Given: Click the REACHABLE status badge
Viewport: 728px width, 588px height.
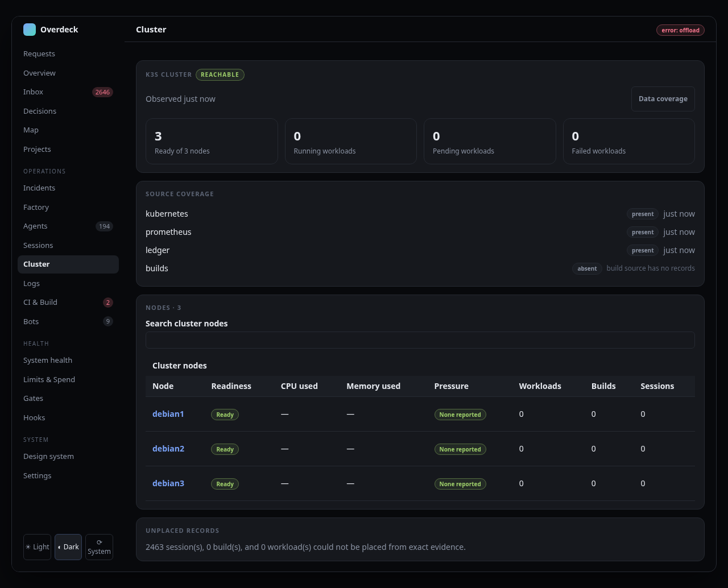Looking at the screenshot, I should click(220, 74).
